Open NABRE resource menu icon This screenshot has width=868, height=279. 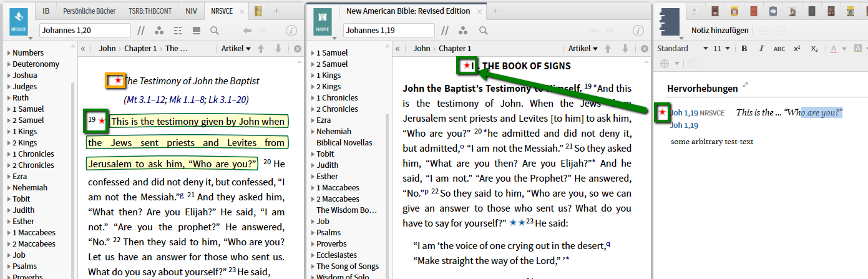point(324,21)
